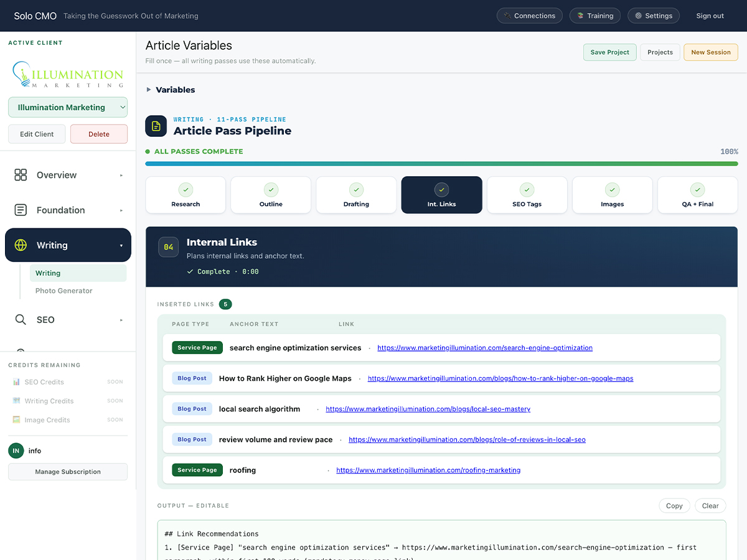Select Photo Generator submenu item
Viewport: 747px width, 560px height.
click(x=63, y=291)
